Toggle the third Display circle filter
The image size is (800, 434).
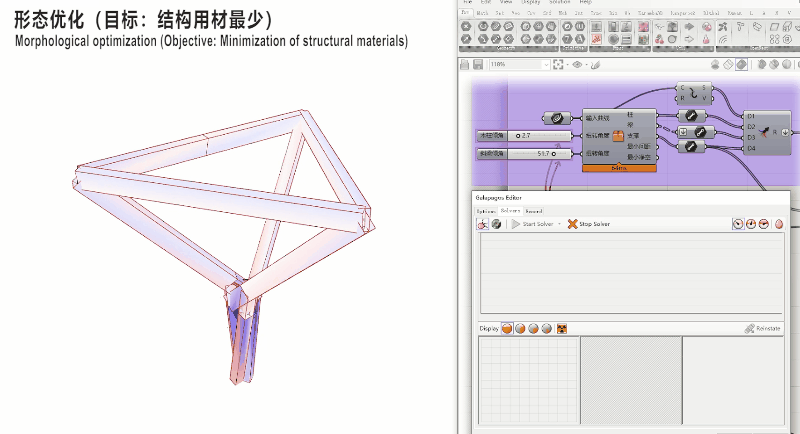tap(534, 328)
